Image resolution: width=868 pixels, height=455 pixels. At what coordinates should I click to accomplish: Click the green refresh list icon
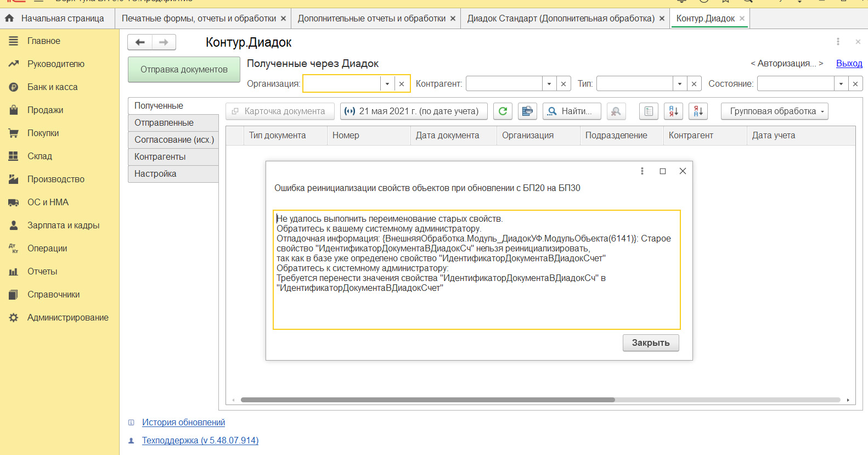pos(503,111)
